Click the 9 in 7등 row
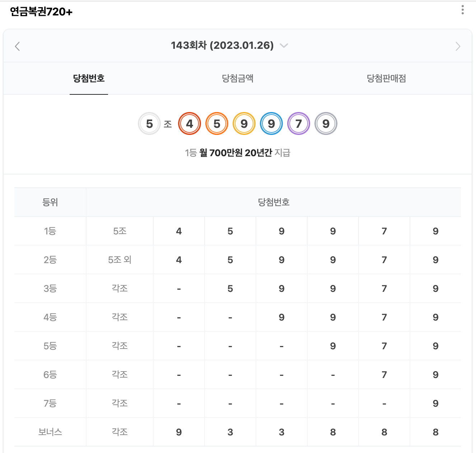The height and width of the screenshot is (453, 476). pyautogui.click(x=435, y=403)
